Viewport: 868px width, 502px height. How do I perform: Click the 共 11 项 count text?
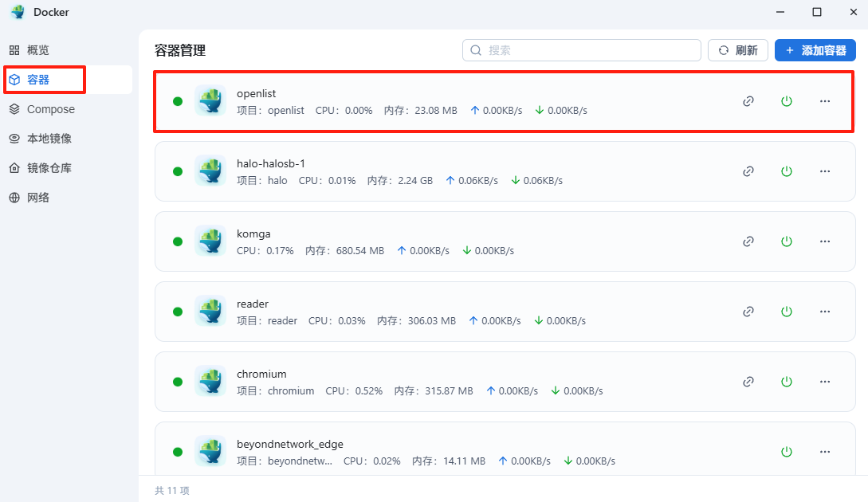(172, 490)
